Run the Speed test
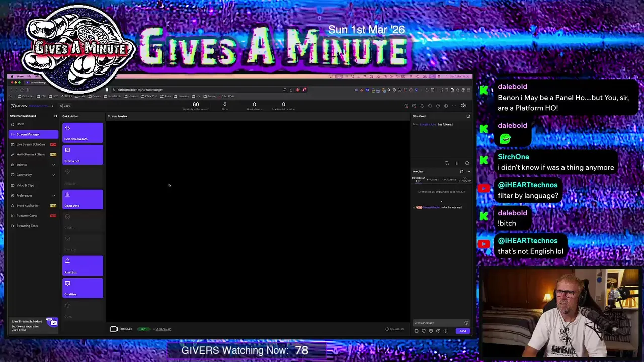Viewport: 644px width, 362px height. click(395, 329)
